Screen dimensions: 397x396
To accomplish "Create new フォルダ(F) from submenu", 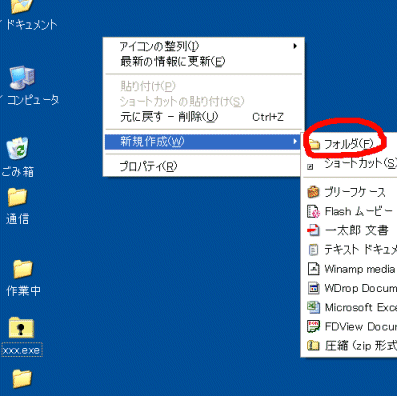I will (x=349, y=144).
